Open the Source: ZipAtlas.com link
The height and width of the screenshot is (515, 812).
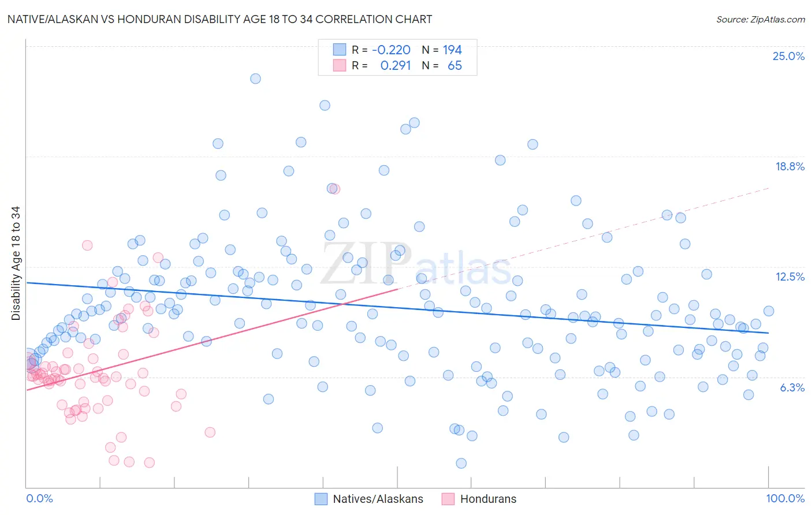tap(761, 19)
